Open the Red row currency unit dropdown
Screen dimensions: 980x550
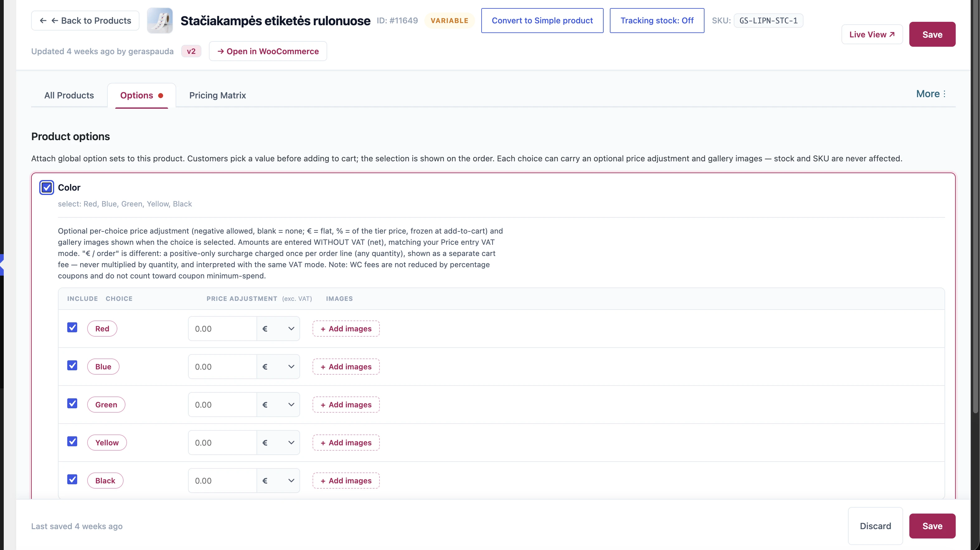(x=278, y=329)
